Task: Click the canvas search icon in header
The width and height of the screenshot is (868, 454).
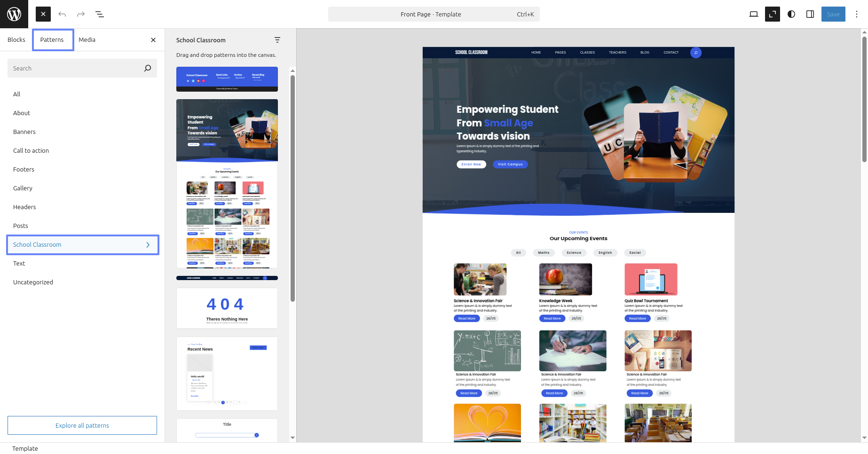Action: (x=696, y=53)
